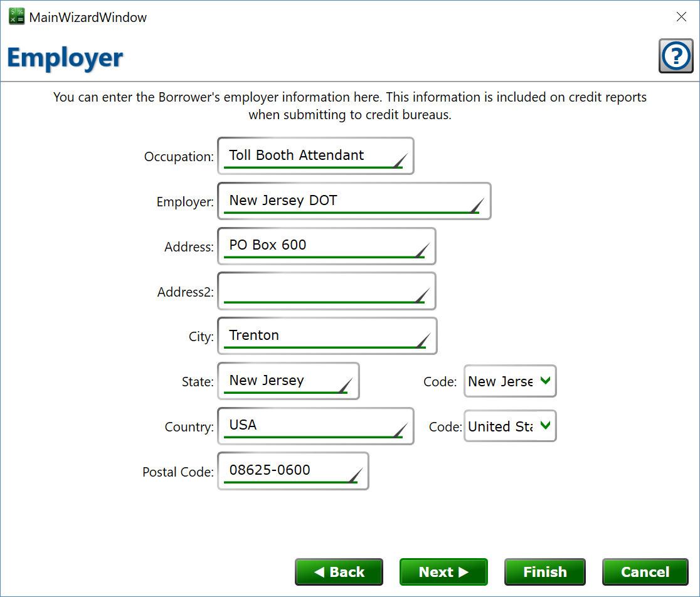The image size is (700, 597).
Task: Click the State field containing New Jersey
Action: point(289,381)
